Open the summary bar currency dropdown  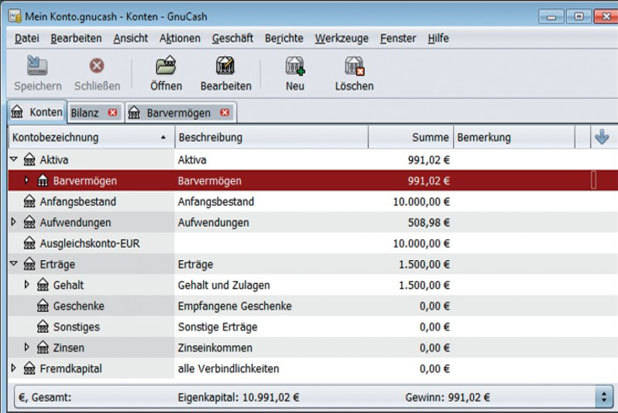(603, 397)
